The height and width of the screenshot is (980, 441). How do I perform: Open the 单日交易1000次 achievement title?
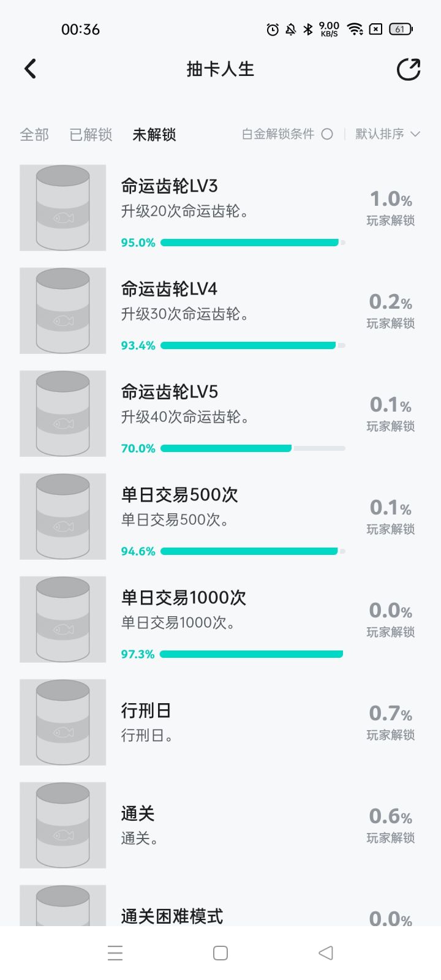click(x=184, y=598)
